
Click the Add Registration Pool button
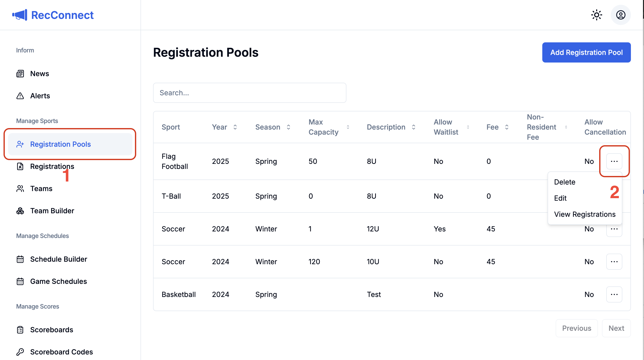586,52
